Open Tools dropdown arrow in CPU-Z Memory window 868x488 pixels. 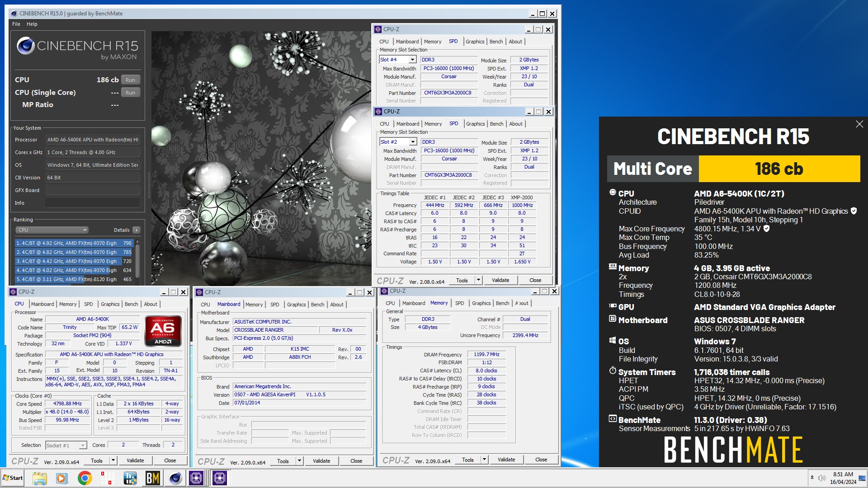pos(484,460)
